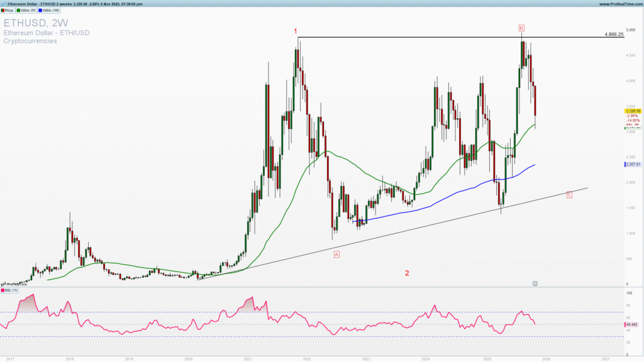The width and height of the screenshot is (644, 362).
Task: Click the blue square icon on the WMA (100) button
Action: click(x=40, y=11)
